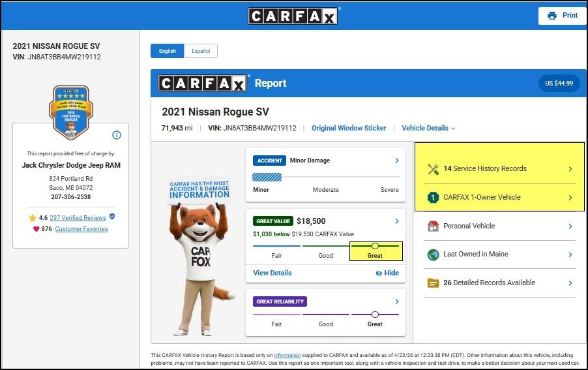Click the globe Last Owned icon

coord(433,254)
